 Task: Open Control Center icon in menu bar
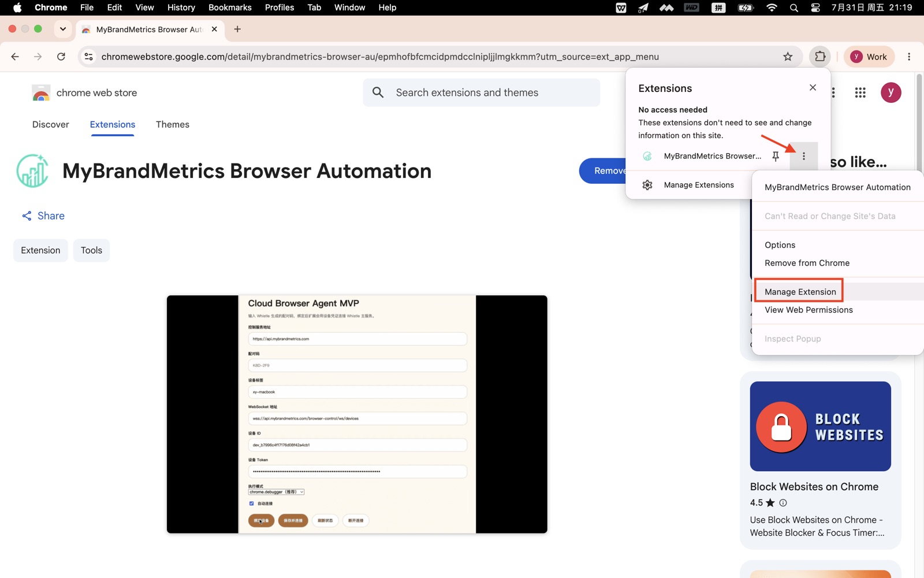815,8
